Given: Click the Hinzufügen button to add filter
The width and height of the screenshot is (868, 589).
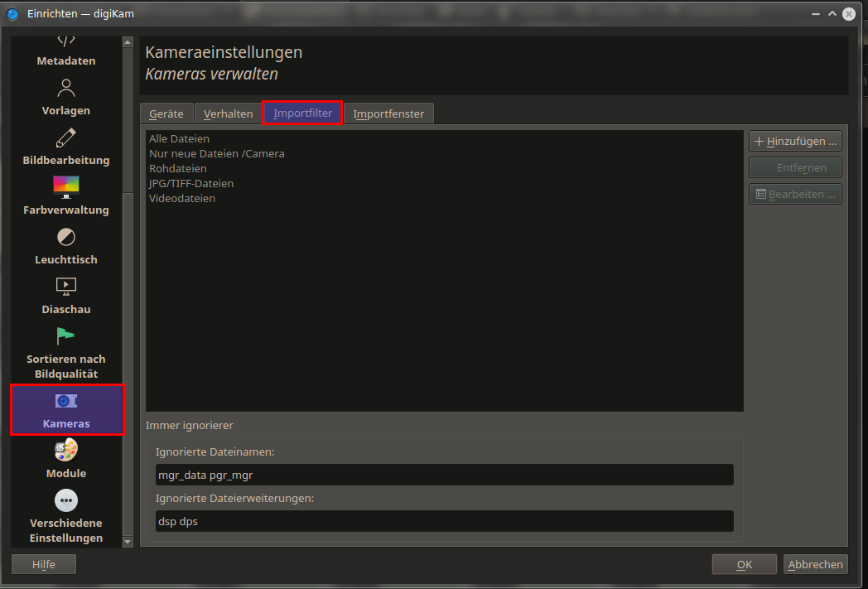Looking at the screenshot, I should (x=795, y=141).
